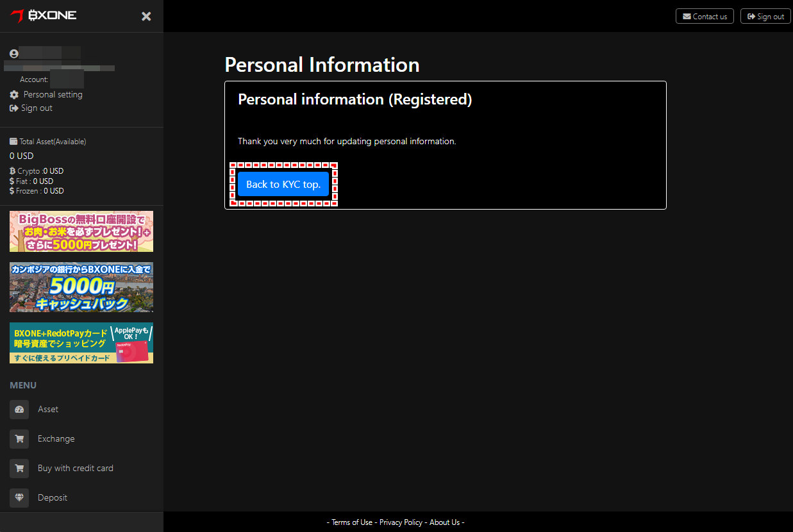This screenshot has width=793, height=532.
Task: Click the Total Asset wallet icon
Action: [13, 142]
